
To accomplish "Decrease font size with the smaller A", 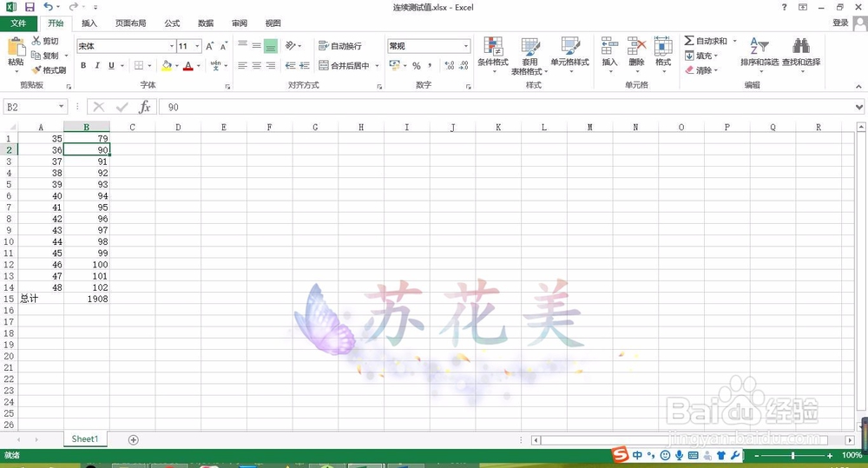I will pyautogui.click(x=224, y=46).
